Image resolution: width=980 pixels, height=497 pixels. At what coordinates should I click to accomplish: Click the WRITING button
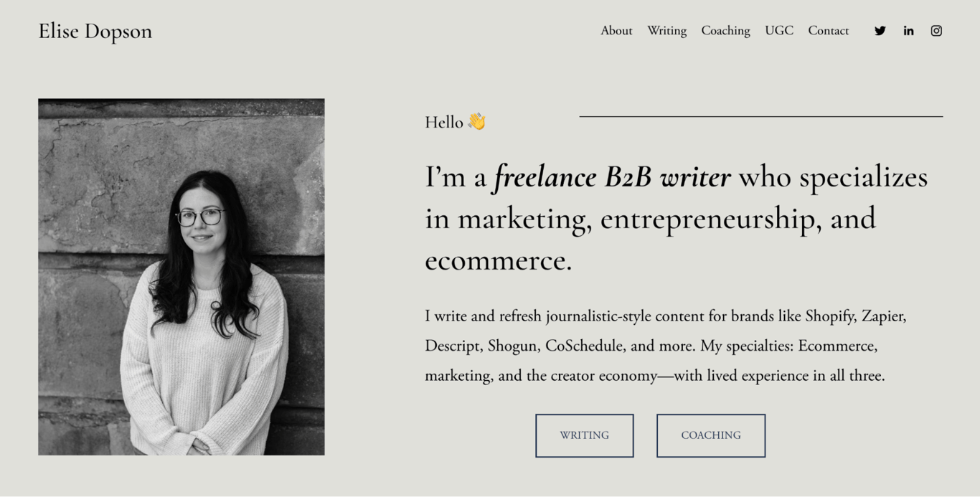click(584, 435)
